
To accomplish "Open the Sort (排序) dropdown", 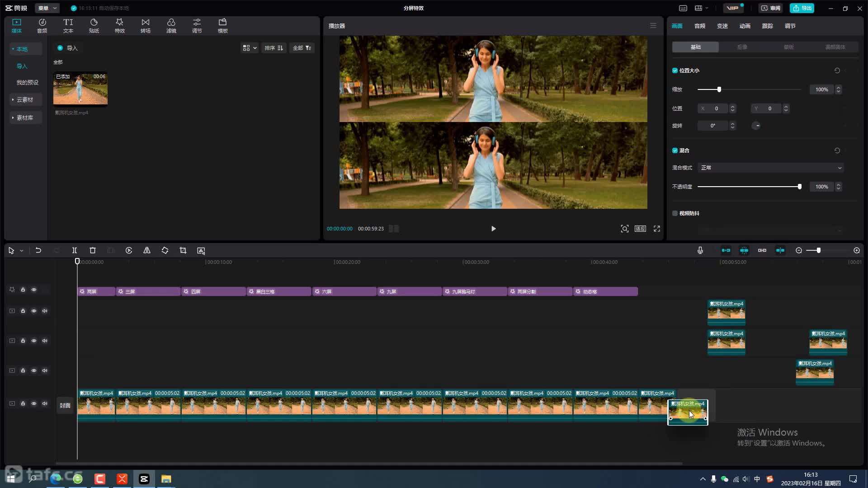I will click(x=274, y=48).
